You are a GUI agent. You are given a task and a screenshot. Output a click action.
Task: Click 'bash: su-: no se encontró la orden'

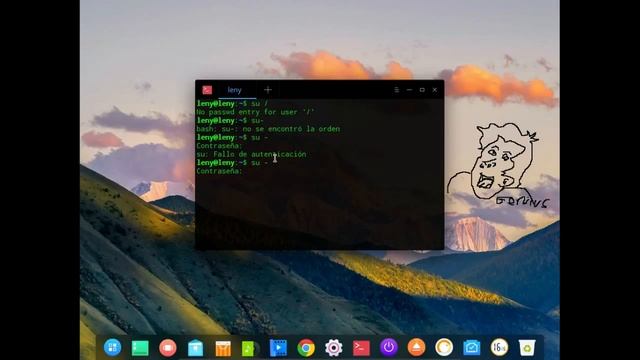(268, 129)
